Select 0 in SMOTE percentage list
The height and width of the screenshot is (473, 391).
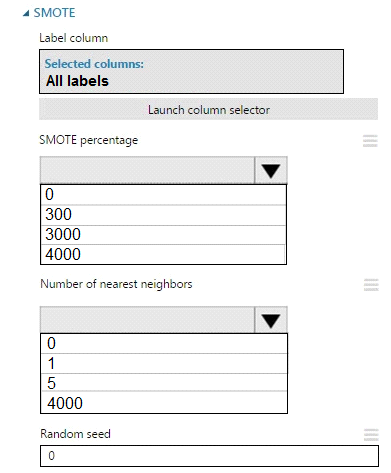pyautogui.click(x=163, y=195)
